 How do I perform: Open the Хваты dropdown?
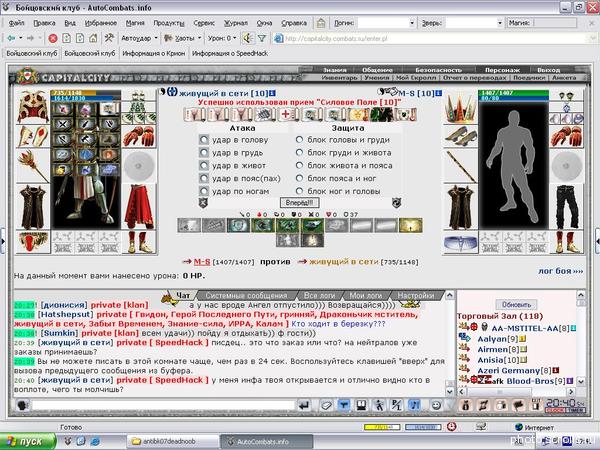click(x=183, y=38)
